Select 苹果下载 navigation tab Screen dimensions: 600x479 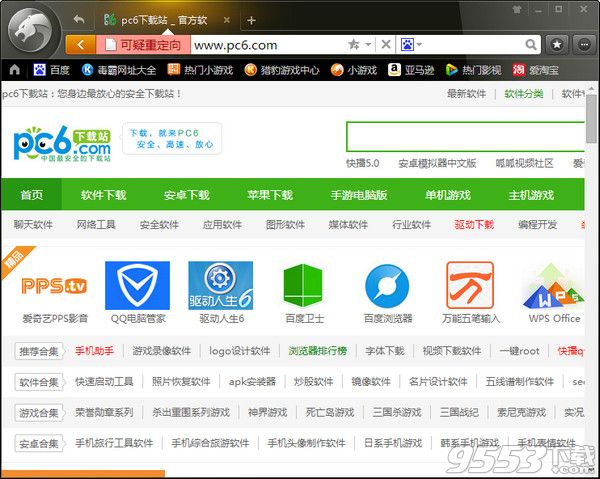tap(270, 195)
